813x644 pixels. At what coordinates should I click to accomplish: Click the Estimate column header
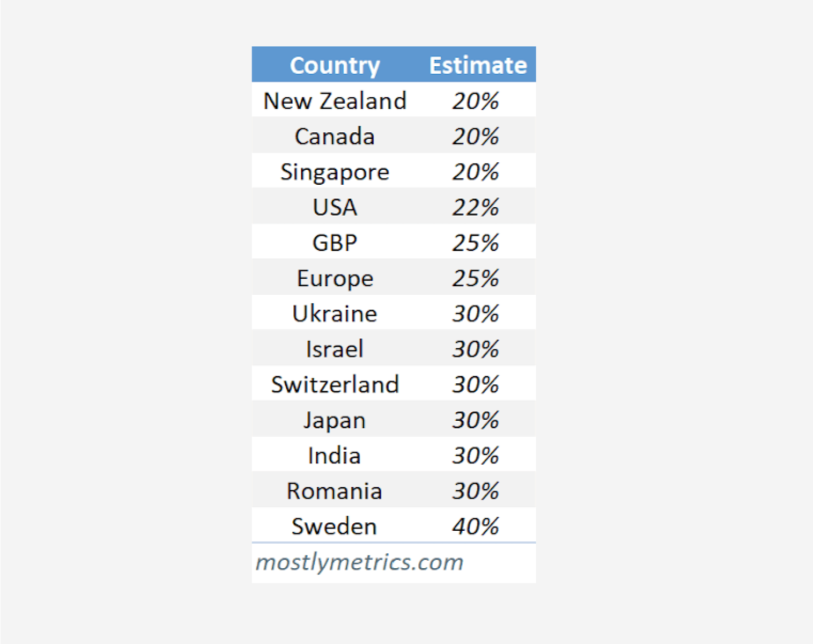[478, 65]
